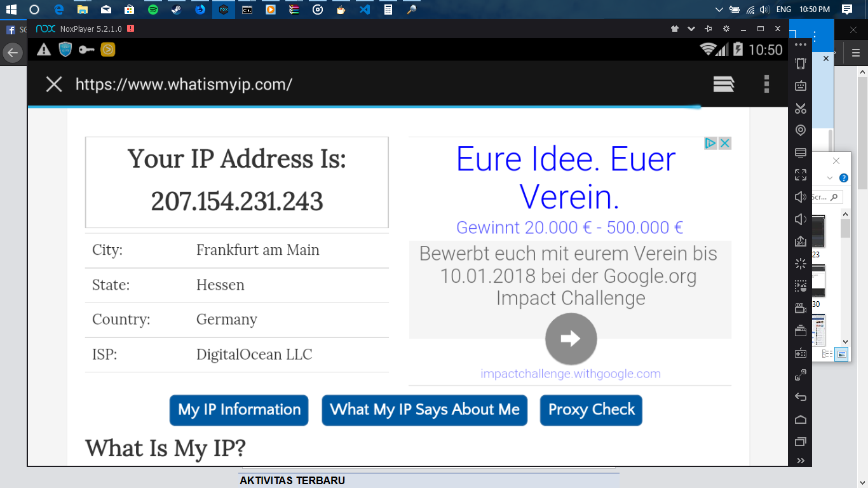Click the AdChoices triangle icon

(711, 143)
